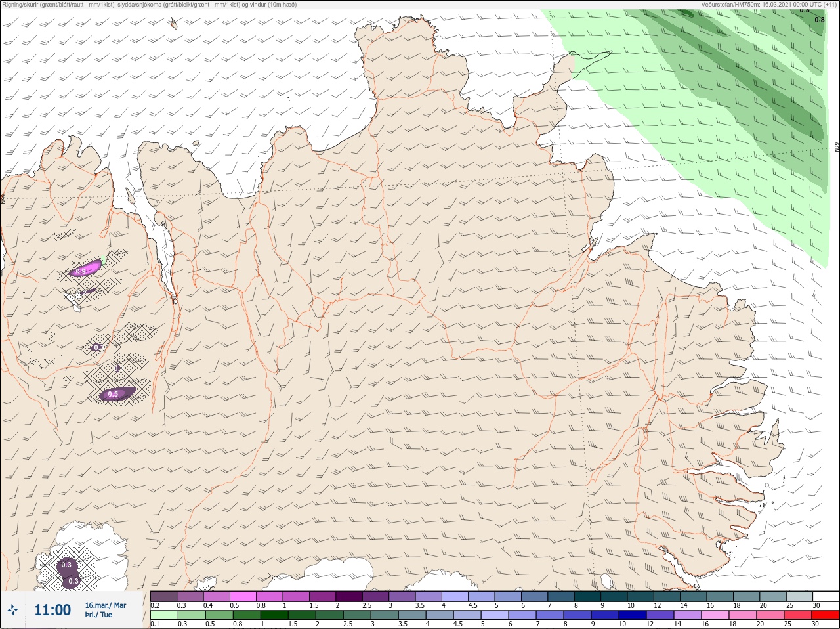Click the bright red swatch ending lower legend
The image size is (840, 629).
click(x=826, y=615)
